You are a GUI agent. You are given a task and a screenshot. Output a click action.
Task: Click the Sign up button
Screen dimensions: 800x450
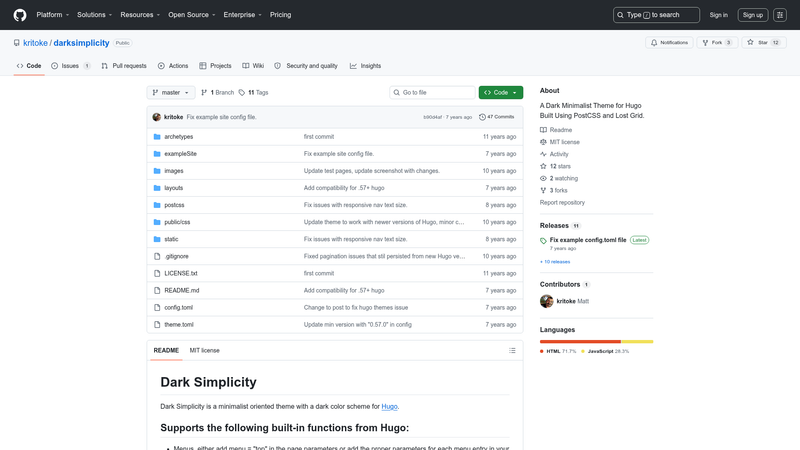(x=753, y=15)
